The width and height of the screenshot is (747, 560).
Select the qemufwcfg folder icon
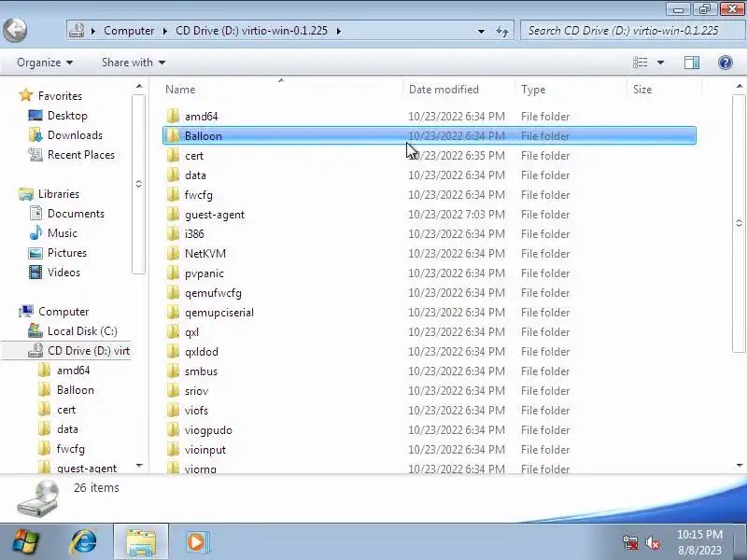click(173, 293)
